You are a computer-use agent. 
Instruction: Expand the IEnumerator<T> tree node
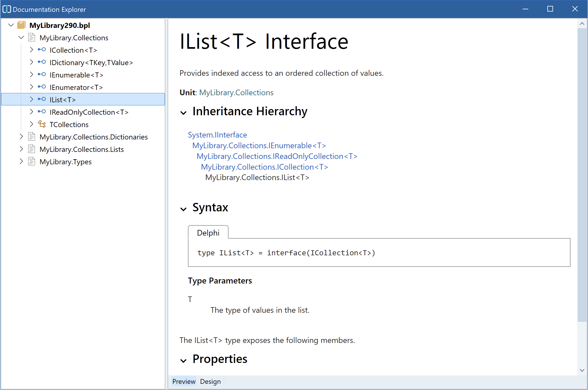click(31, 87)
